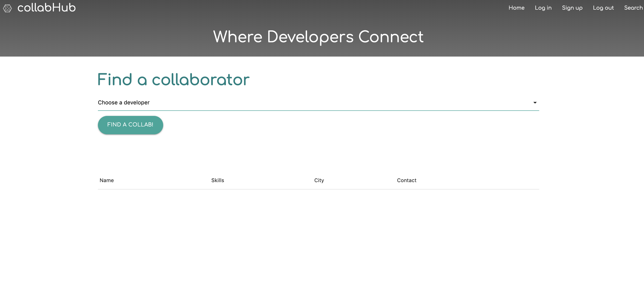Open the Home nav link
Image resolution: width=644 pixels, height=281 pixels.
pos(516,8)
